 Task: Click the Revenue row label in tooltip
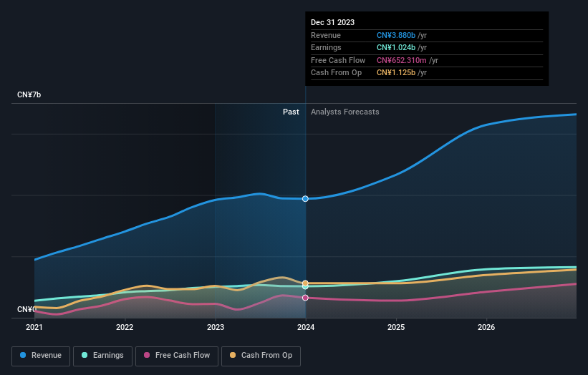coord(325,35)
